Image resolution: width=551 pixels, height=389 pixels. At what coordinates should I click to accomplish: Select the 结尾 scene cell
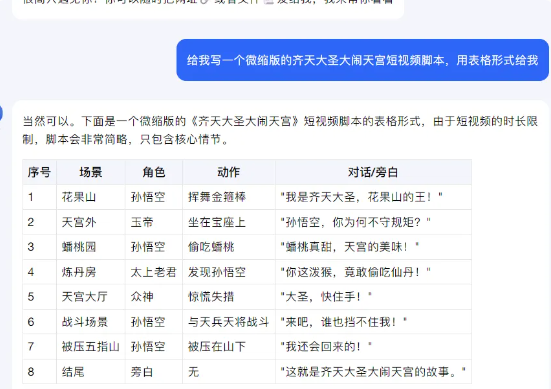point(91,372)
